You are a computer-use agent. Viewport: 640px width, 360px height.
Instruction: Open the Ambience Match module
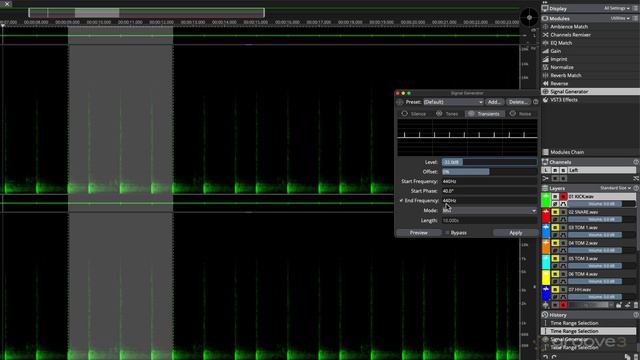tap(569, 27)
